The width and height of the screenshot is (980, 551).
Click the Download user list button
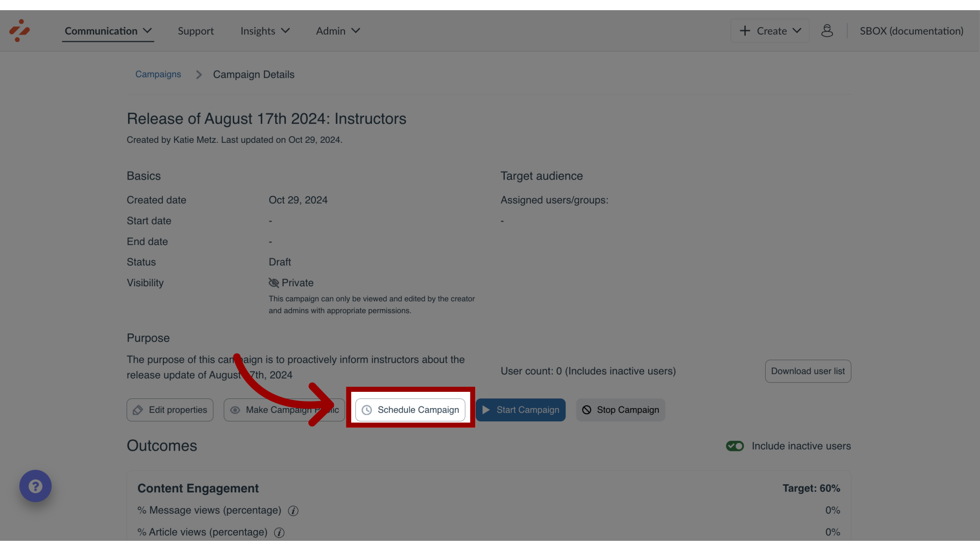click(x=807, y=371)
